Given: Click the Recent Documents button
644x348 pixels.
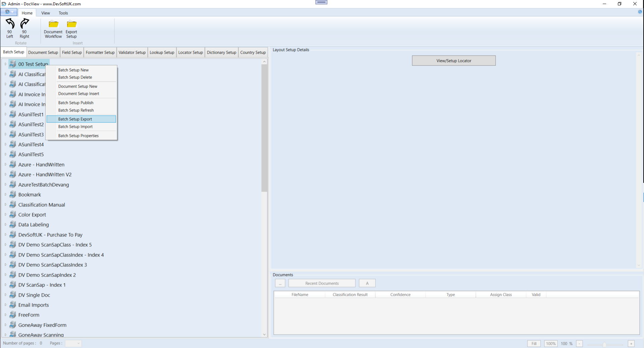Looking at the screenshot, I should point(322,283).
